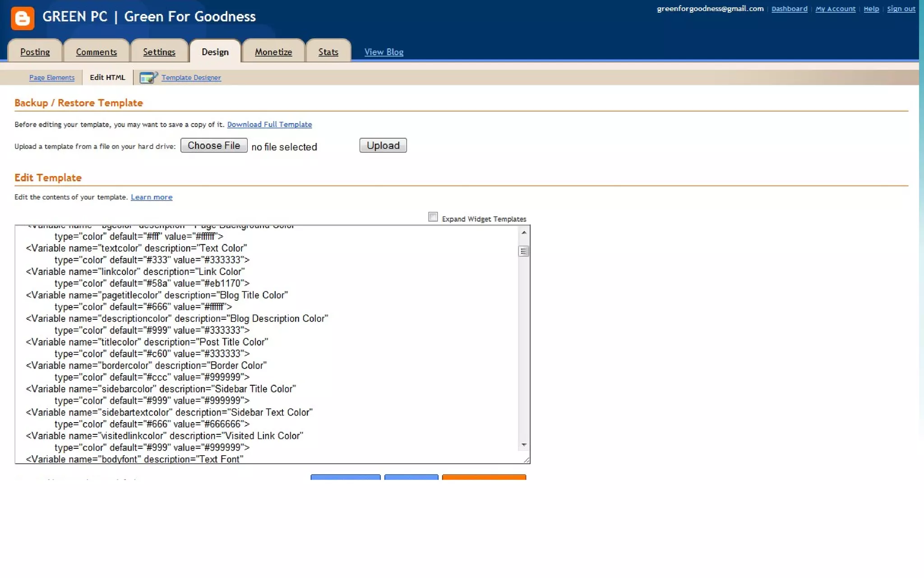This screenshot has height=578, width=924.
Task: Open the Learn more link
Action: pyautogui.click(x=152, y=197)
